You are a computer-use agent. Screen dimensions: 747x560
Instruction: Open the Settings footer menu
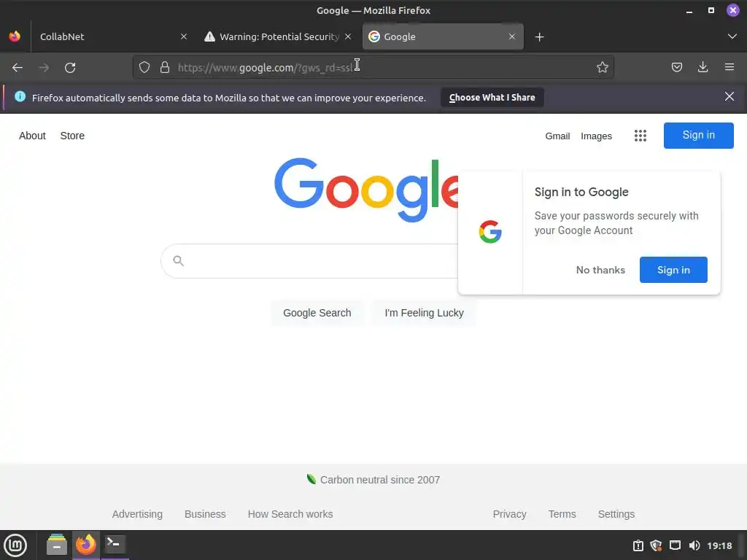pos(616,514)
